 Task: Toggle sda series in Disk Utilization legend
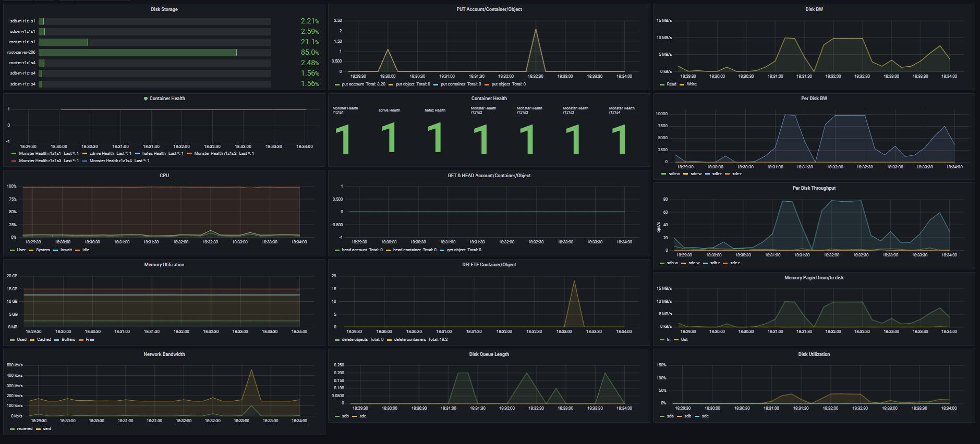click(x=670, y=416)
